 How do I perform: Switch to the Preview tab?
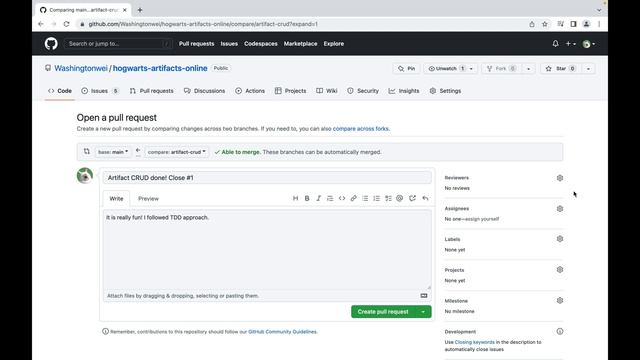[148, 199]
